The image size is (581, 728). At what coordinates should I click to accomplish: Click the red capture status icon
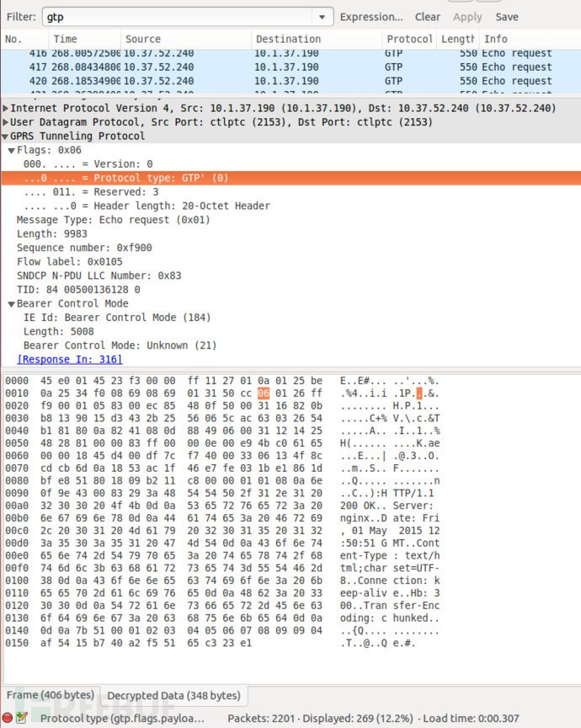coord(7,718)
